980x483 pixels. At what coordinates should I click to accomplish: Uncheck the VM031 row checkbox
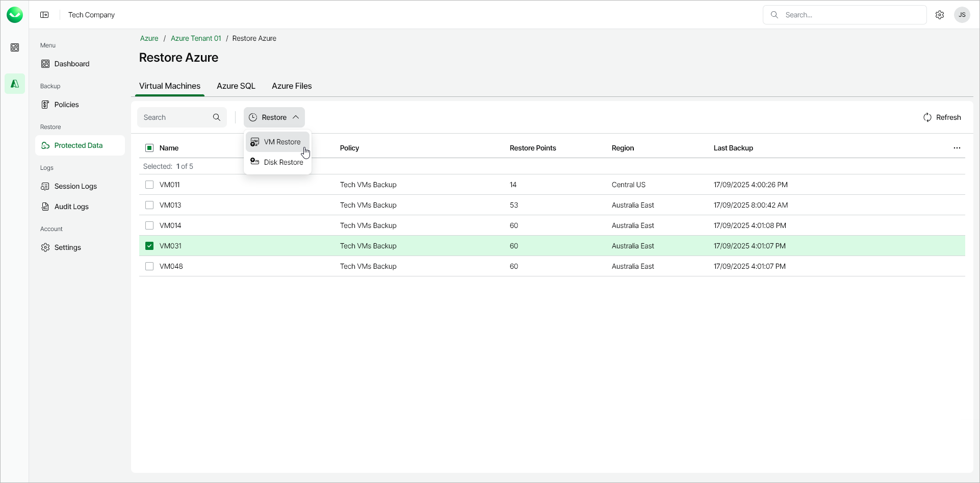click(149, 246)
